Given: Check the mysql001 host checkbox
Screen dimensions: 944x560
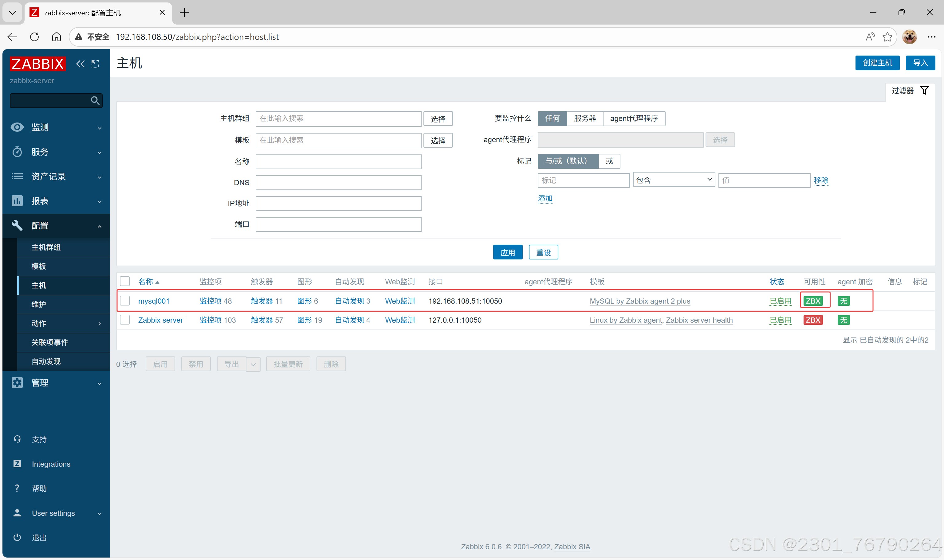Looking at the screenshot, I should pyautogui.click(x=125, y=301).
